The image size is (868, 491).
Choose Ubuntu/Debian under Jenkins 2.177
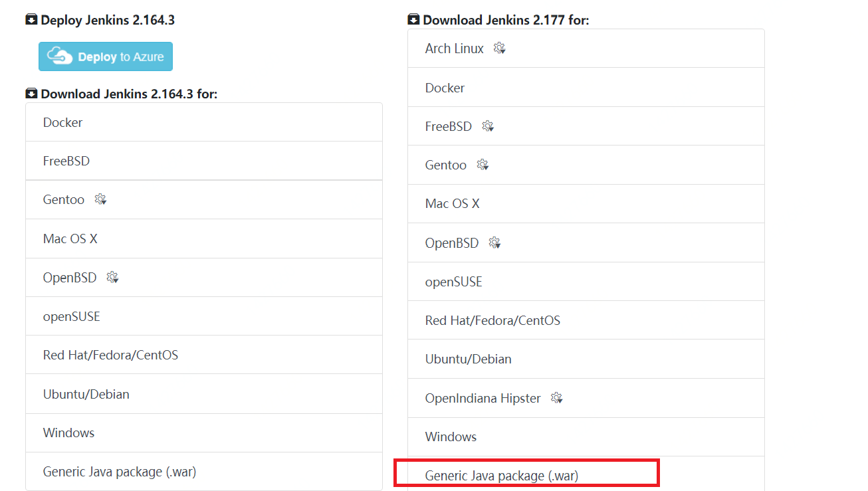point(586,359)
